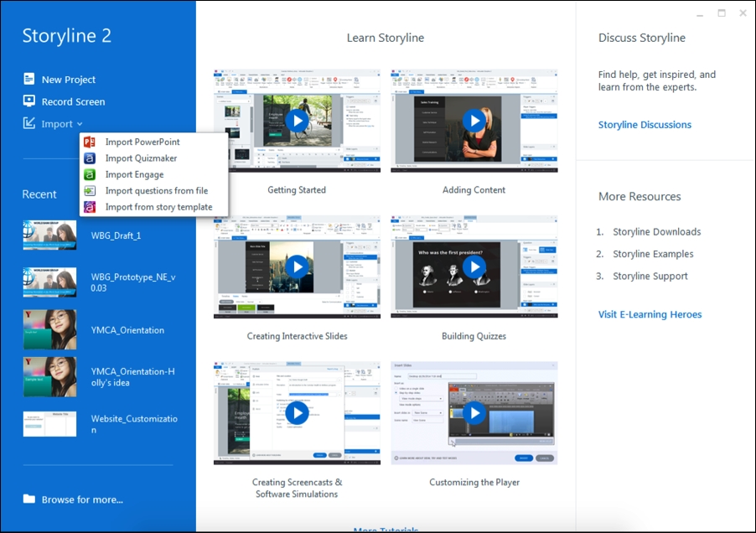Play the Creating Interactive Slides video
The image size is (756, 533).
(297, 266)
